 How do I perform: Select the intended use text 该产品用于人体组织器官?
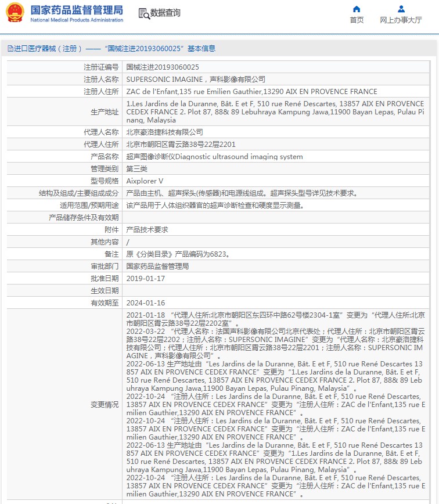tap(215, 206)
